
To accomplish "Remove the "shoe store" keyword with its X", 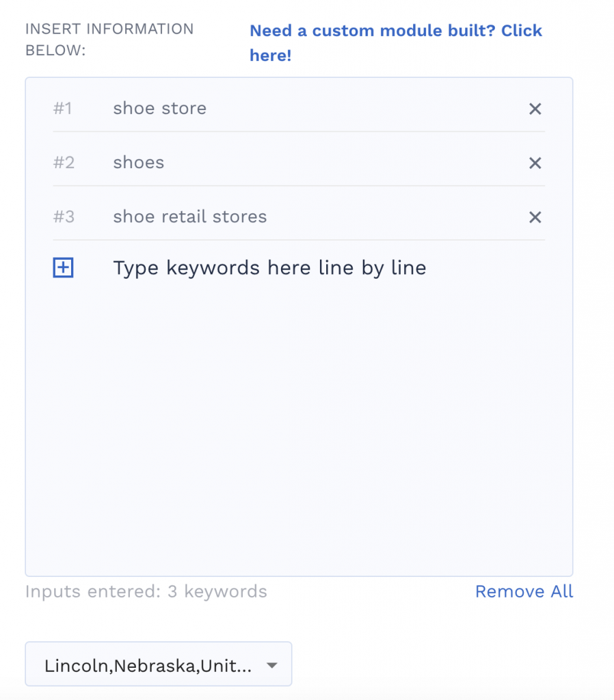I will coord(535,109).
